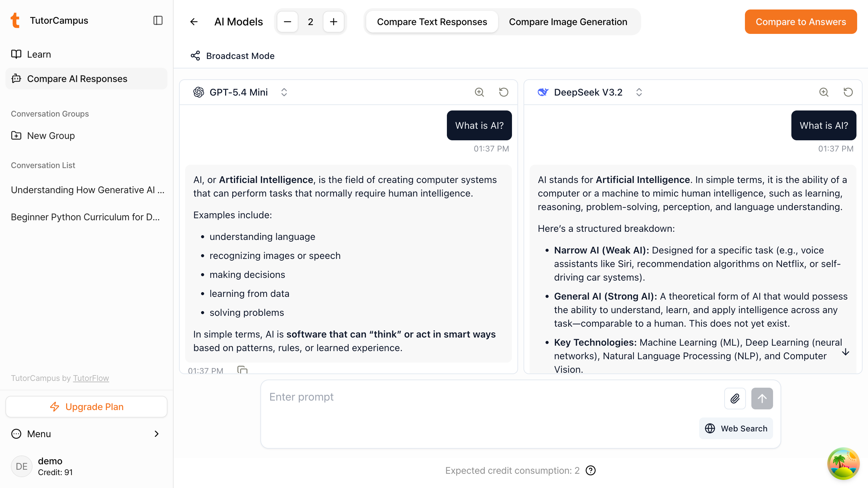Click the Web Search globe icon
This screenshot has width=868, height=488.
pos(710,428)
